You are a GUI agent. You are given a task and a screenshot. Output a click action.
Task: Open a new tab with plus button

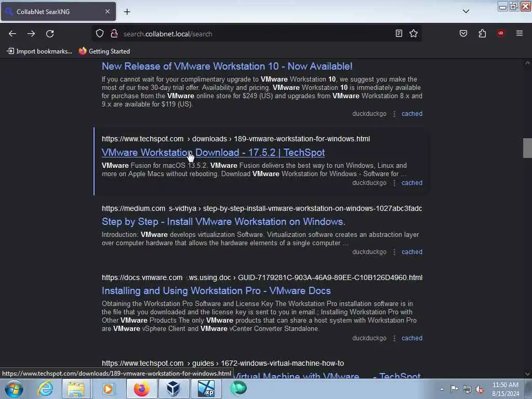click(x=127, y=12)
